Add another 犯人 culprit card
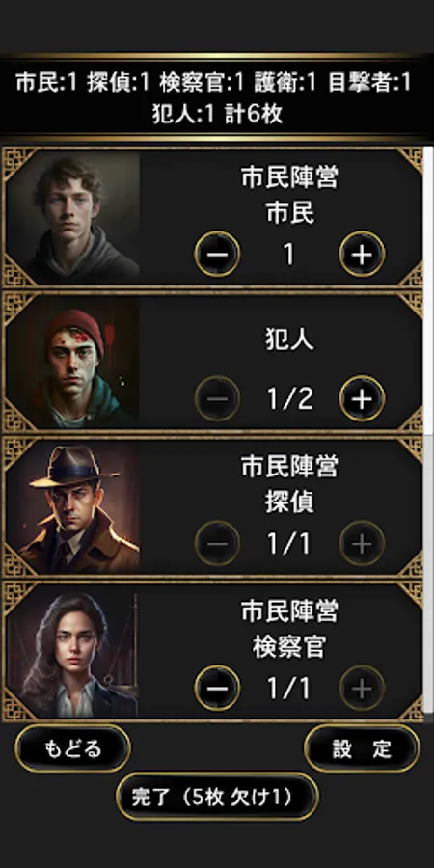This screenshot has height=868, width=434. pos(362,398)
